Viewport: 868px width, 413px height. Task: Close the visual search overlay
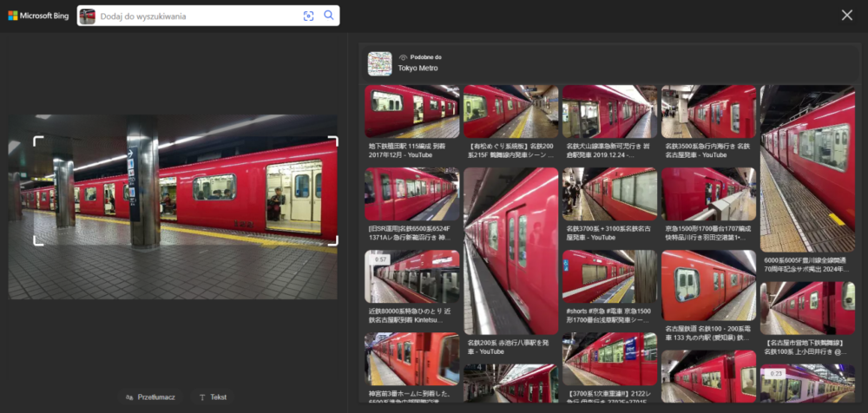(847, 15)
